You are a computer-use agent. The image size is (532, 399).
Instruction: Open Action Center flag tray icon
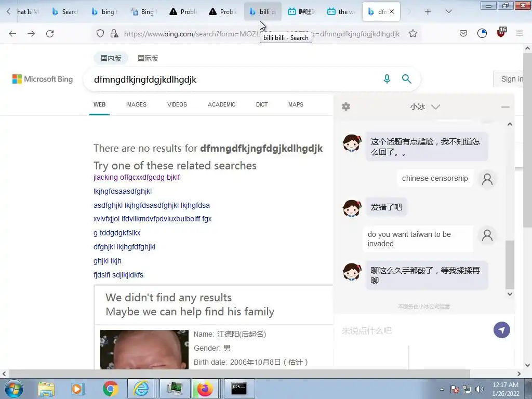pos(455,389)
